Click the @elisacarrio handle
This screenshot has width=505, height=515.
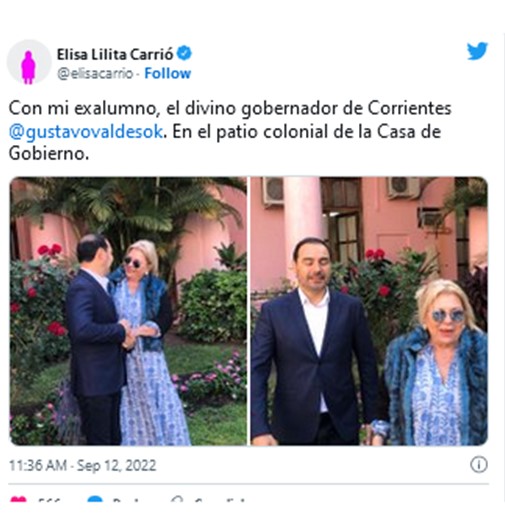95,73
